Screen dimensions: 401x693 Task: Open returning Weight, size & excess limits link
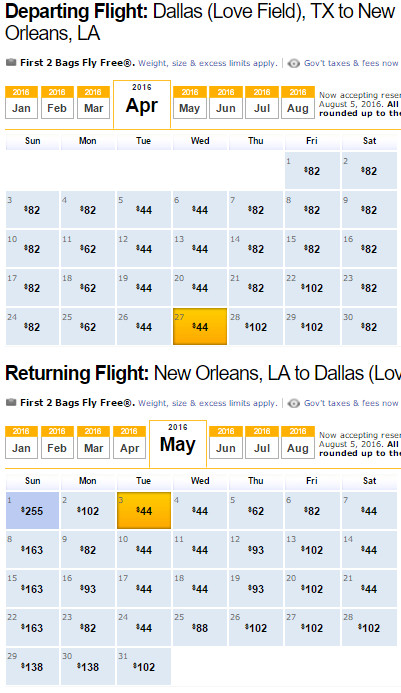(208, 403)
